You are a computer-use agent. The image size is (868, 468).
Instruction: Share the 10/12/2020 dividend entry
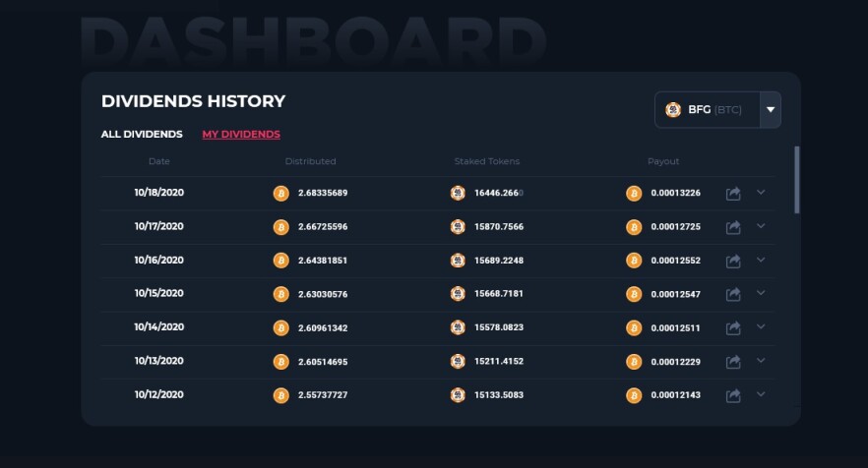point(733,395)
